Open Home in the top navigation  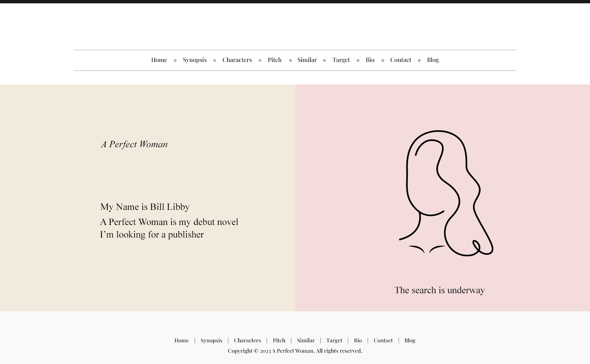(x=159, y=60)
